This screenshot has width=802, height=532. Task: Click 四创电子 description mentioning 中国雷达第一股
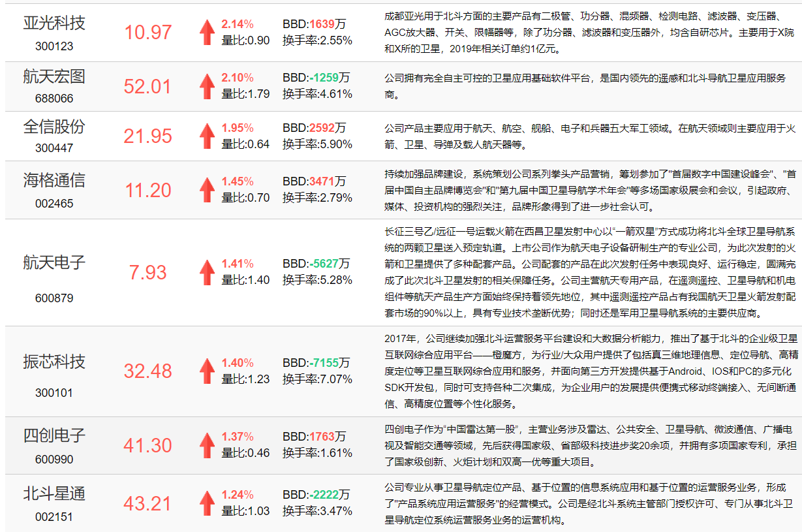[x=591, y=445]
